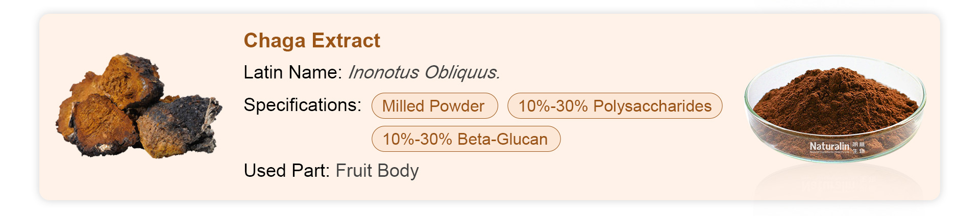Open the raw chaga mushroom chunks photo

(x=139, y=105)
